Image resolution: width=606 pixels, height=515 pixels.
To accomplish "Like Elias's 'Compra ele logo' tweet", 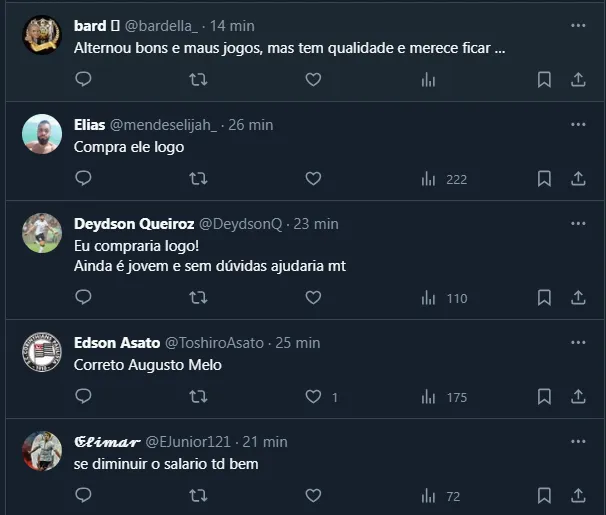I will [x=313, y=178].
